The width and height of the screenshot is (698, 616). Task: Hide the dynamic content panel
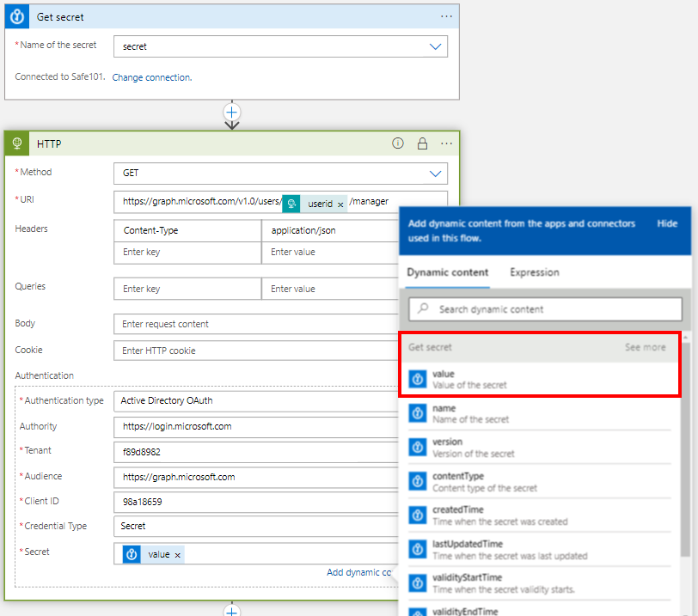(667, 223)
